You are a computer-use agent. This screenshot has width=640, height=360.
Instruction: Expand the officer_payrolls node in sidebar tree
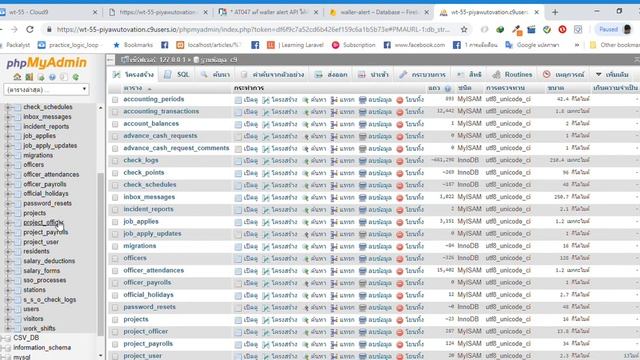[8, 184]
